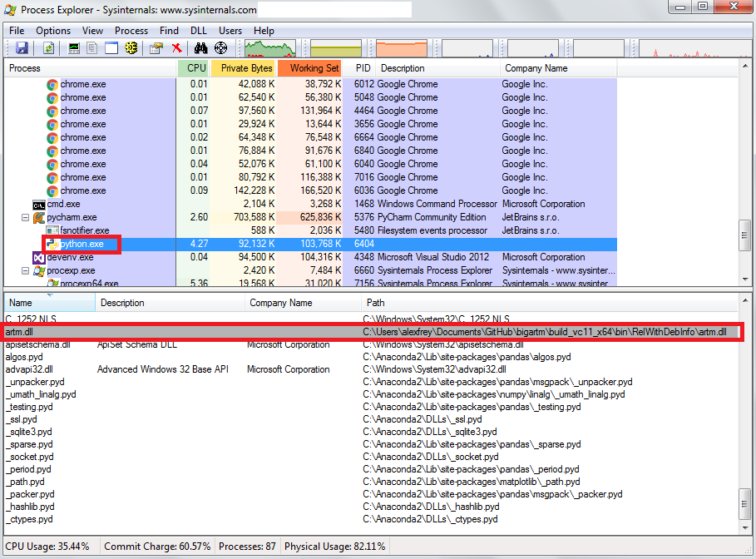This screenshot has width=756, height=559.
Task: Click the orange physical memory mini graph
Action: [402, 48]
